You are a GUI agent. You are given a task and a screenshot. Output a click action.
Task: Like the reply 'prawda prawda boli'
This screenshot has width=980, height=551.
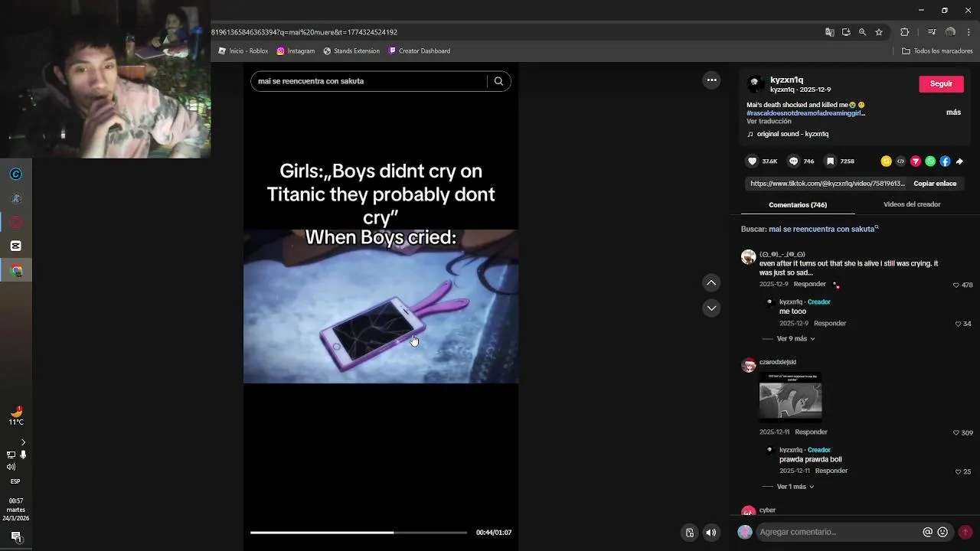point(959,472)
